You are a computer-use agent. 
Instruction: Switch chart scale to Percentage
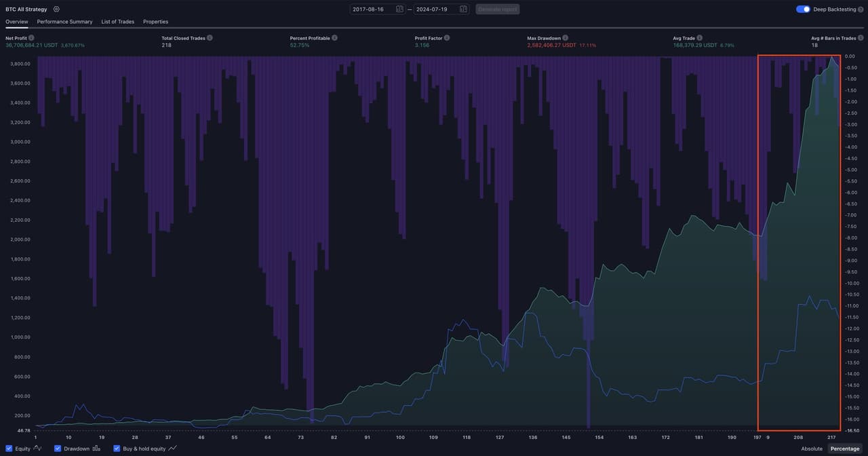click(x=844, y=449)
